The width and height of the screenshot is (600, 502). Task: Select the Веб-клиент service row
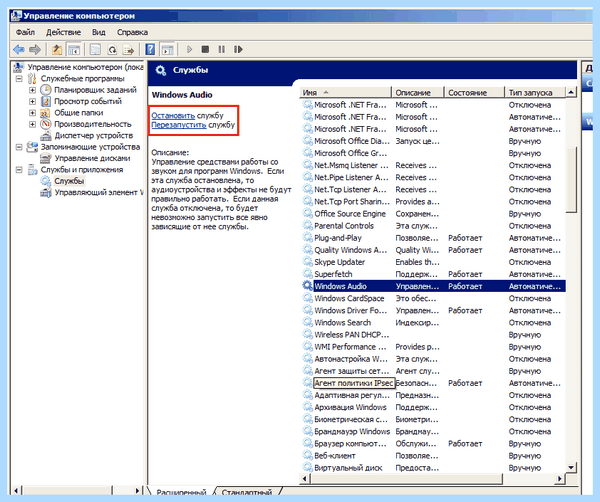pyautogui.click(x=434, y=456)
